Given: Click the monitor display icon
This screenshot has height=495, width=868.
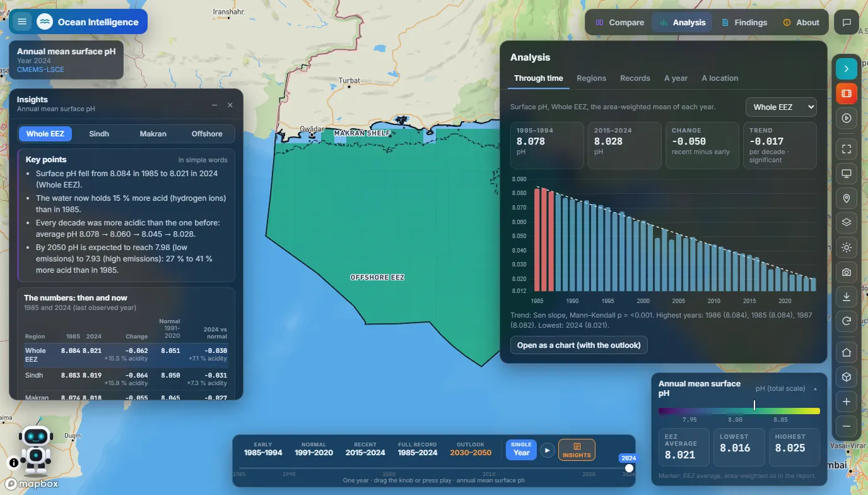Looking at the screenshot, I should click(847, 174).
